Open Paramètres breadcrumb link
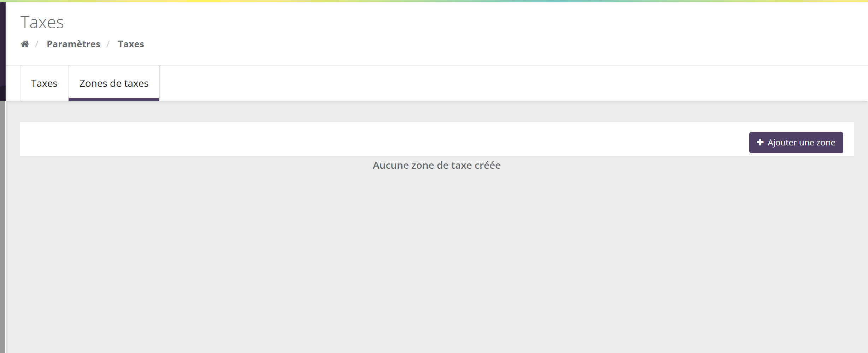 click(74, 44)
